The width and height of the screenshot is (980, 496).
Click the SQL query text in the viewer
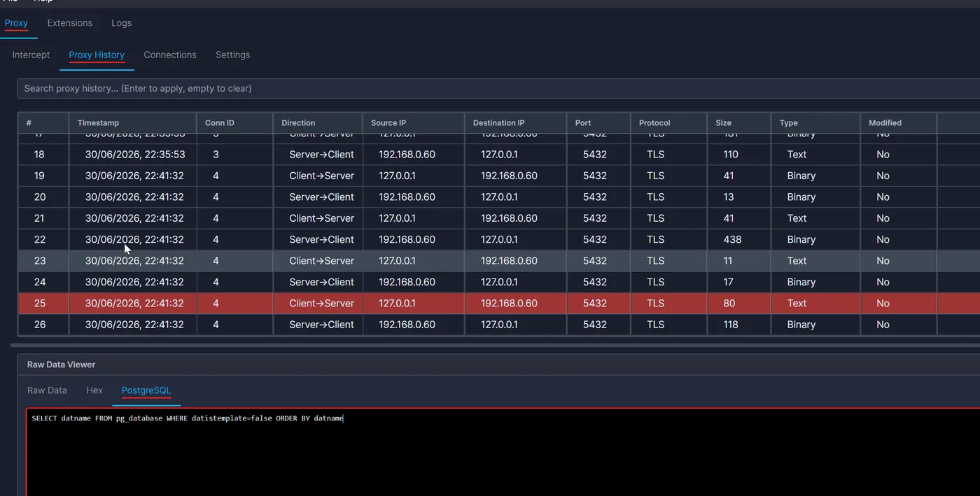[188, 418]
